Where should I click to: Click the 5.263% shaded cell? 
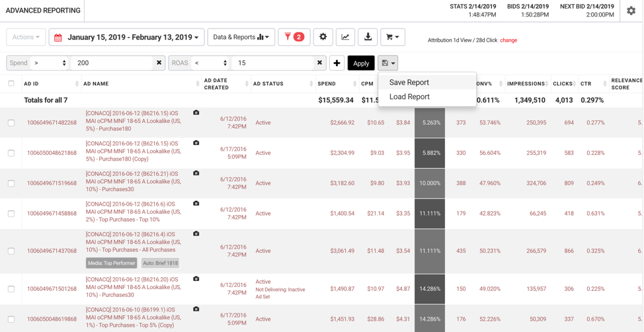(430, 122)
